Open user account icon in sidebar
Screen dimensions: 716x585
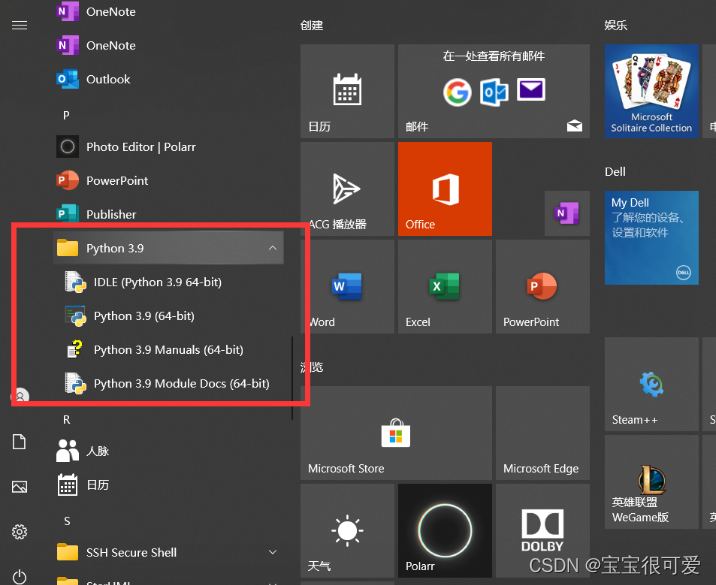tap(20, 396)
